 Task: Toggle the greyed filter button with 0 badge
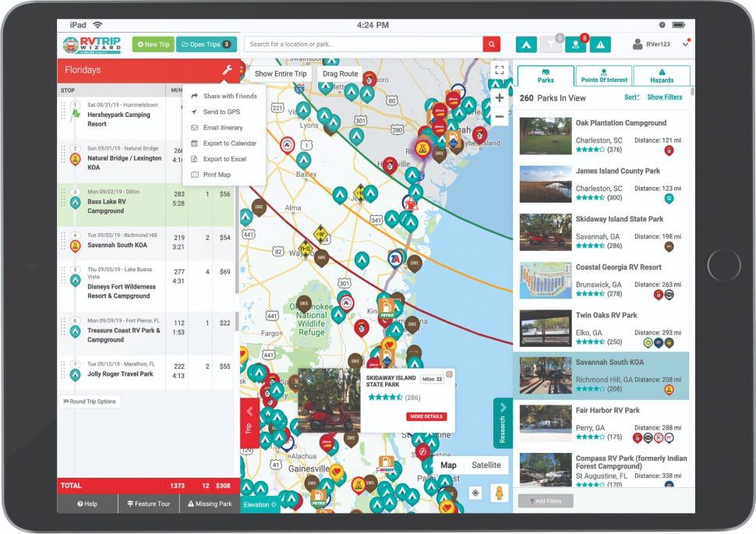550,44
